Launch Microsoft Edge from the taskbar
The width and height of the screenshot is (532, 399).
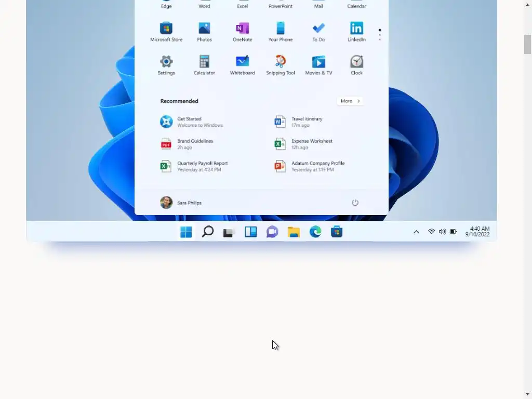[315, 232]
